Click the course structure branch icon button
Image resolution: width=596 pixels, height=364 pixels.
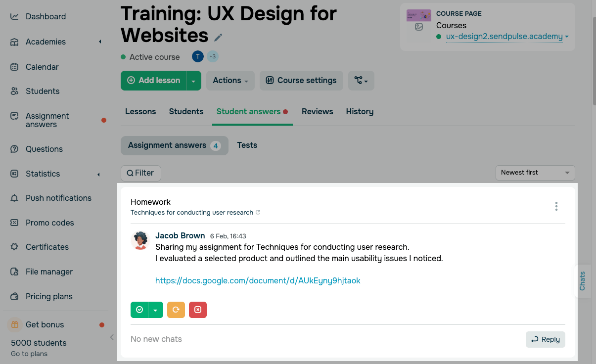(361, 81)
